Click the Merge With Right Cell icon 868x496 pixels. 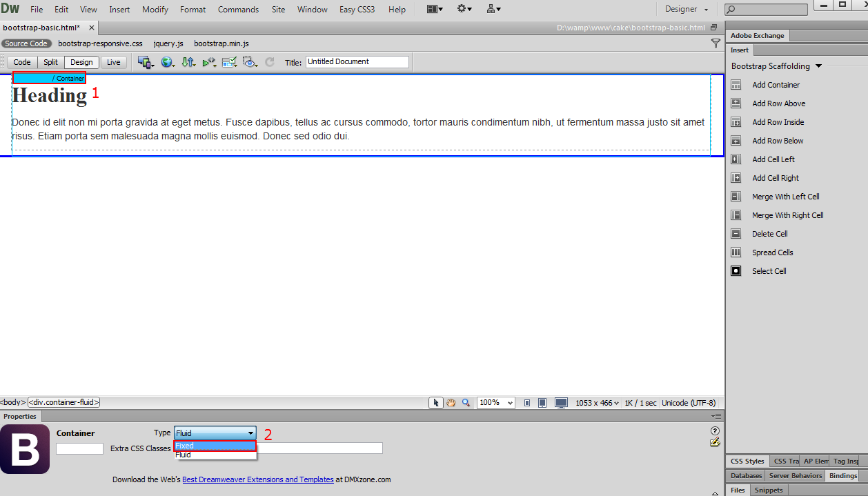pos(736,215)
